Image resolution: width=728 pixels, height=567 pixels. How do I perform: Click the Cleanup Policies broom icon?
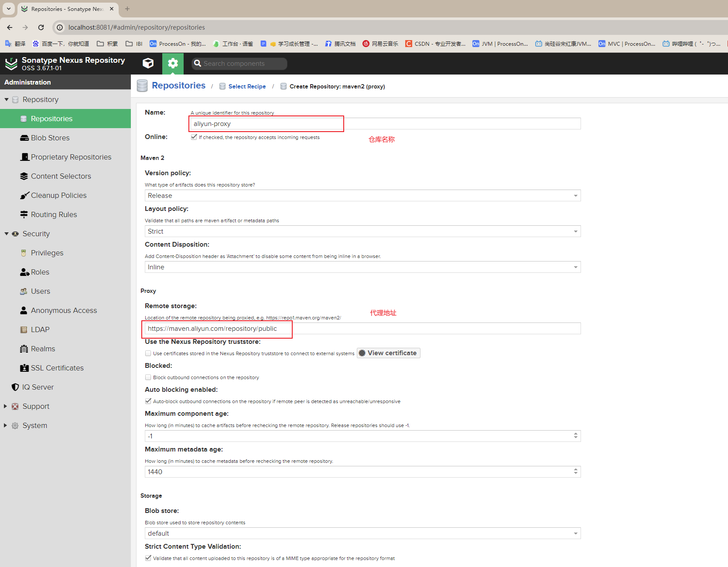[24, 195]
